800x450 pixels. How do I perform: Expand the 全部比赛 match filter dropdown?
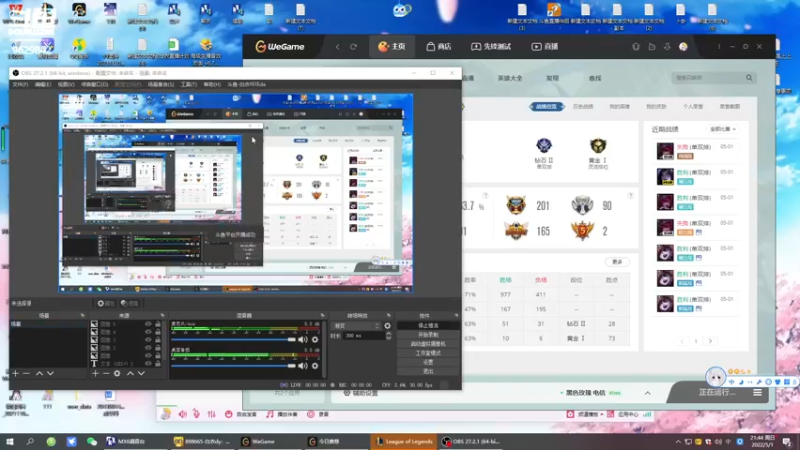[x=723, y=129]
